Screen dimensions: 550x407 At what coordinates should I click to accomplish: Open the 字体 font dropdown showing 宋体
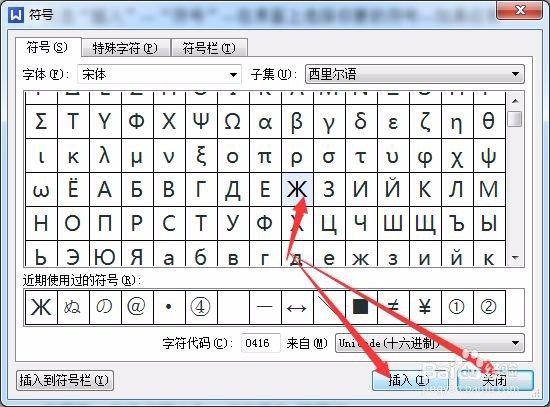coord(159,74)
